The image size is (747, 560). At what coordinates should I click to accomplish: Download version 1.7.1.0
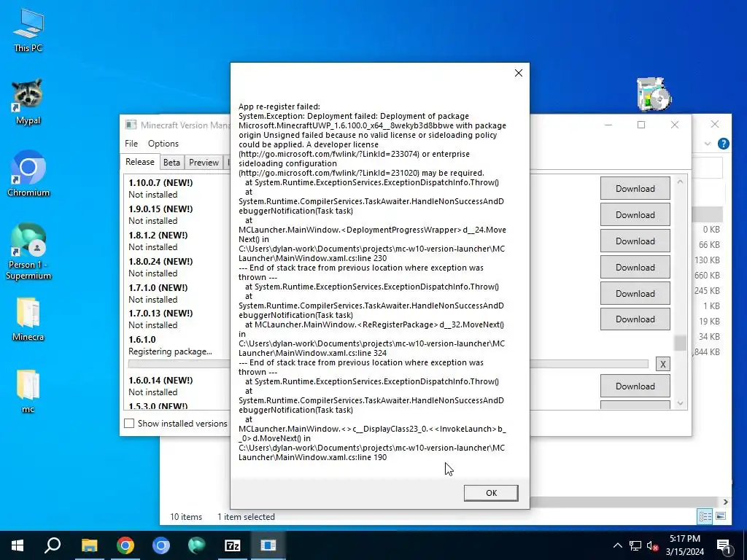[635, 293]
